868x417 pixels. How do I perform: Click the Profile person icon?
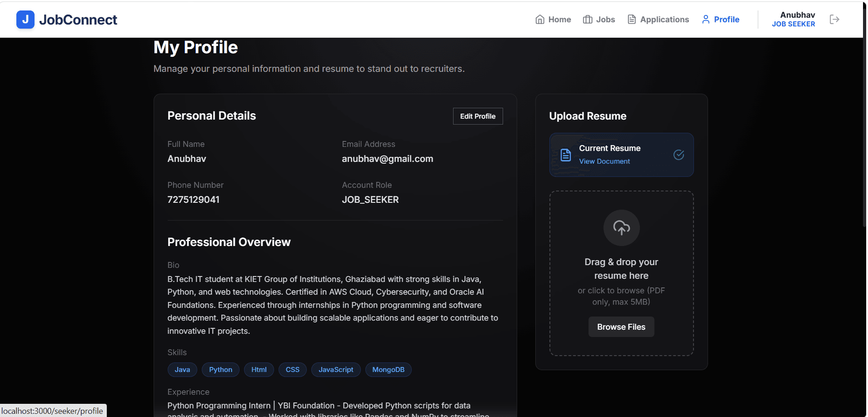706,20
